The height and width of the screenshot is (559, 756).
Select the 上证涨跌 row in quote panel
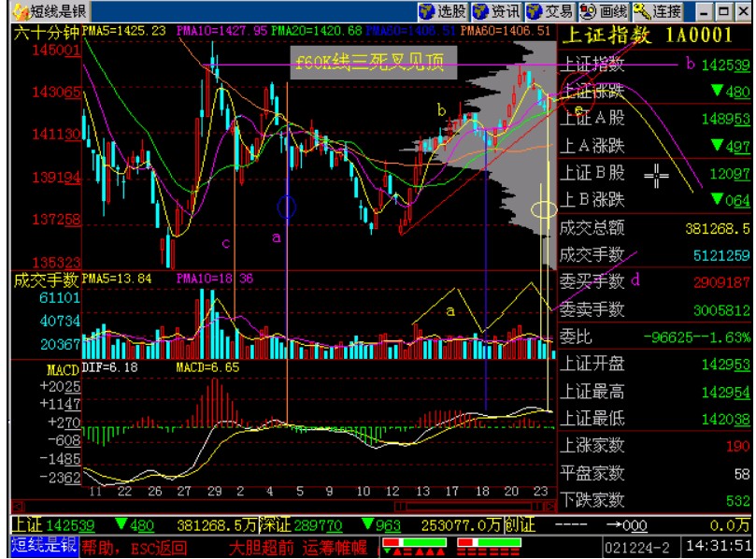pyautogui.click(x=655, y=91)
